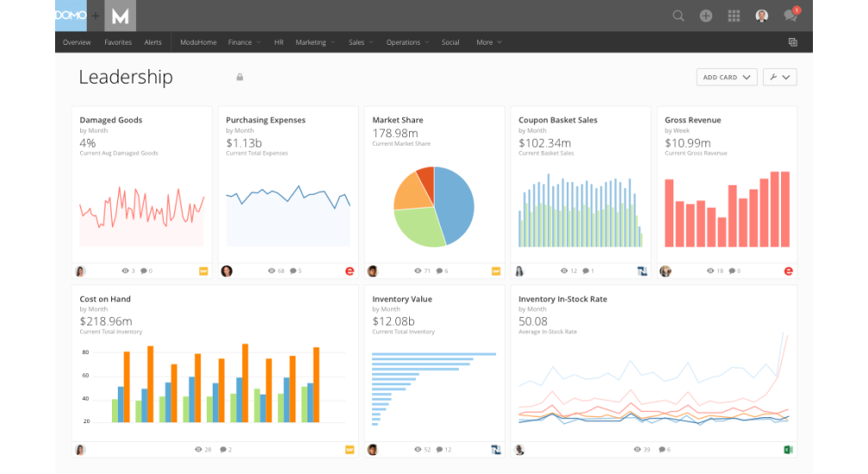868x474 pixels.
Task: Click the owner avatar on Gross Revenue card
Action: pyautogui.click(x=666, y=271)
